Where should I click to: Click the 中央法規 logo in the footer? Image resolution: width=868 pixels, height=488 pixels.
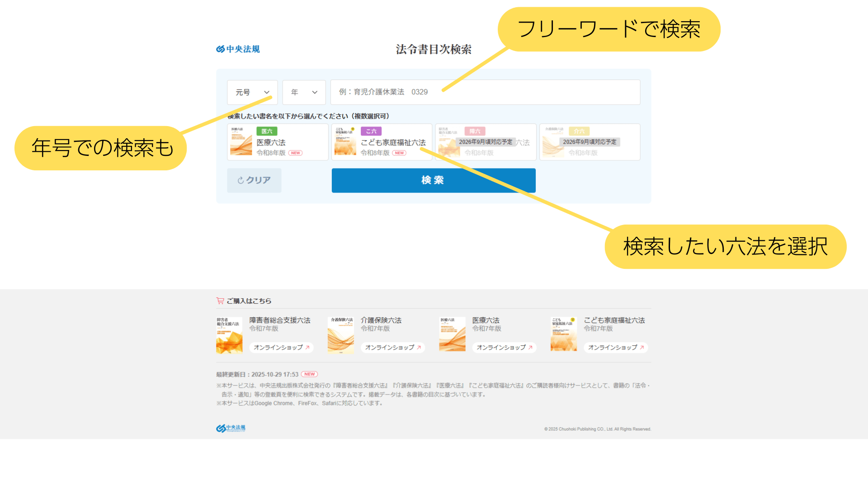[x=231, y=428]
